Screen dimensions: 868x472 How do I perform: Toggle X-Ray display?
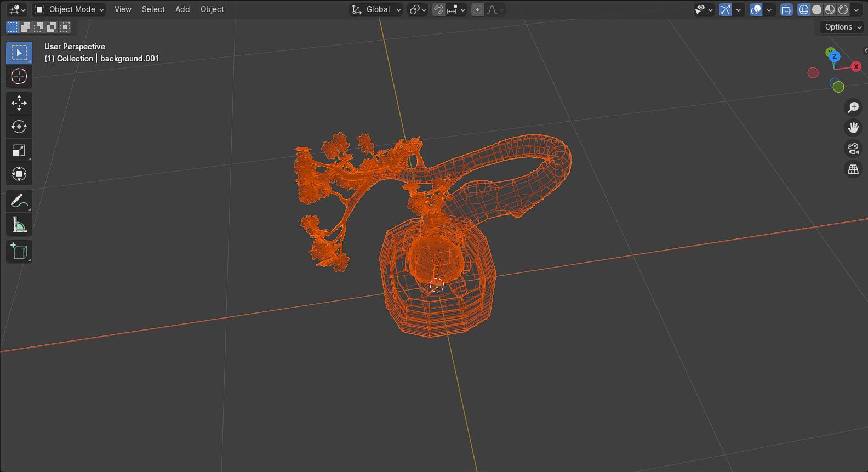(x=786, y=9)
